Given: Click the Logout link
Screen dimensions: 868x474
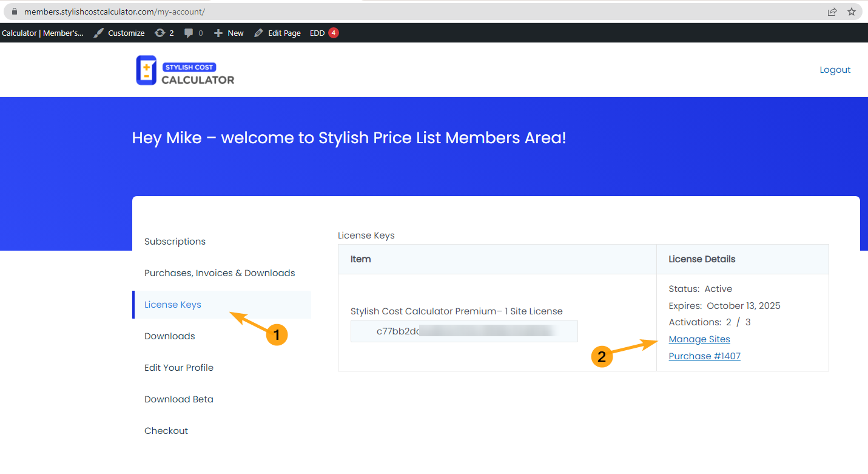Looking at the screenshot, I should (x=835, y=70).
